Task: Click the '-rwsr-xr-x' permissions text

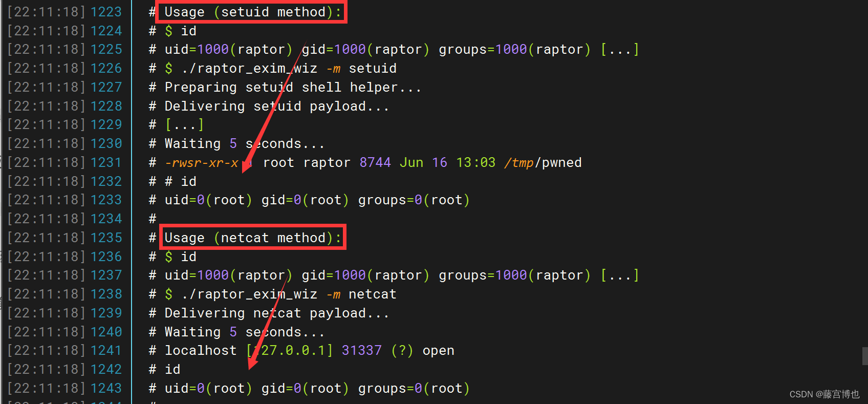Action: (x=202, y=162)
